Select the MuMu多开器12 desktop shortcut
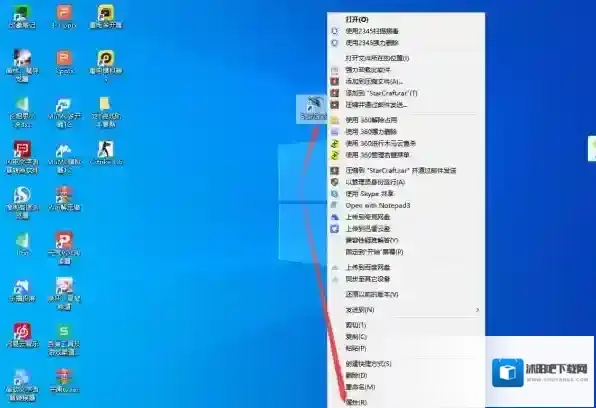 (64, 113)
